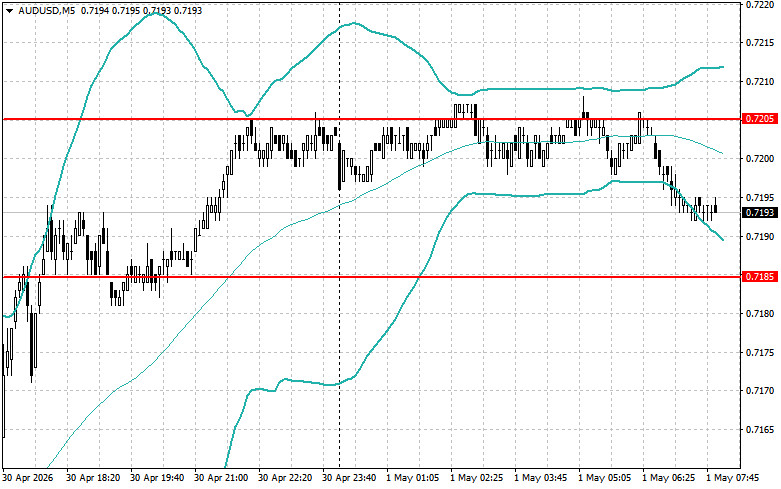Image resolution: width=781 pixels, height=489 pixels.
Task: Click the 1 May 03:45 time label
Action: click(541, 478)
